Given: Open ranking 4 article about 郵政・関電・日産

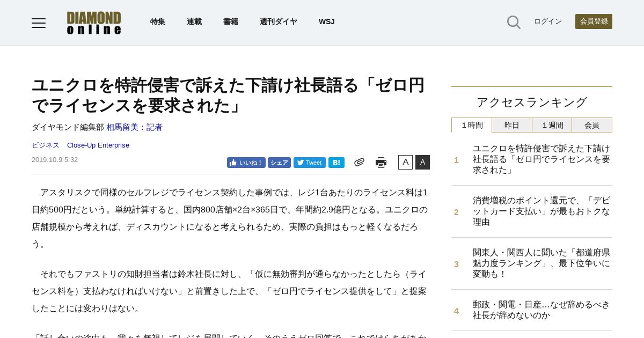Looking at the screenshot, I should pyautogui.click(x=541, y=310).
